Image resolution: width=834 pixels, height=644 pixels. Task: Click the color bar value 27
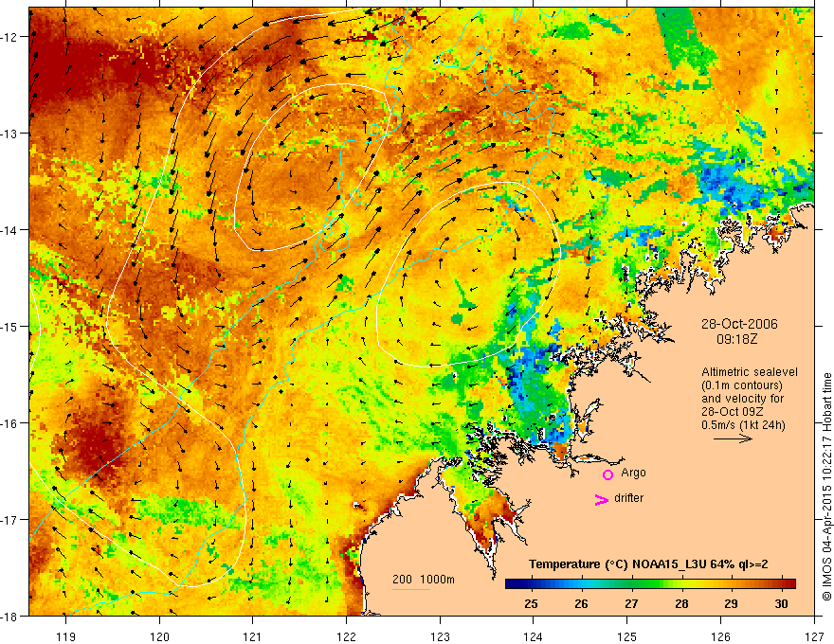[x=631, y=603]
